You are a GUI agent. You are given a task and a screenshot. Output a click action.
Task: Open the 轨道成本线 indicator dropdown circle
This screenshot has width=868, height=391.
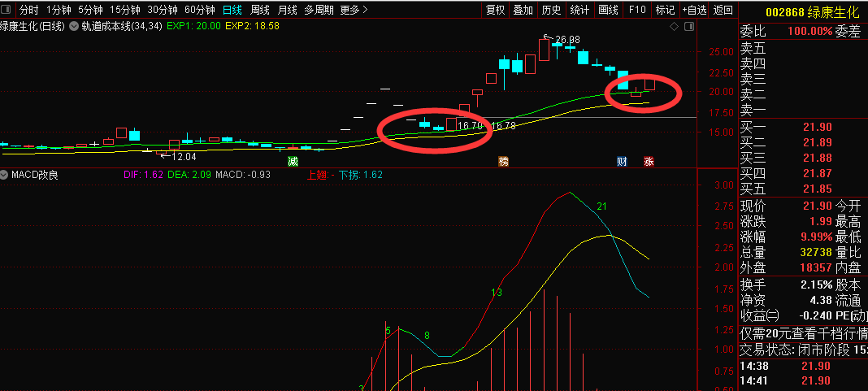(74, 26)
